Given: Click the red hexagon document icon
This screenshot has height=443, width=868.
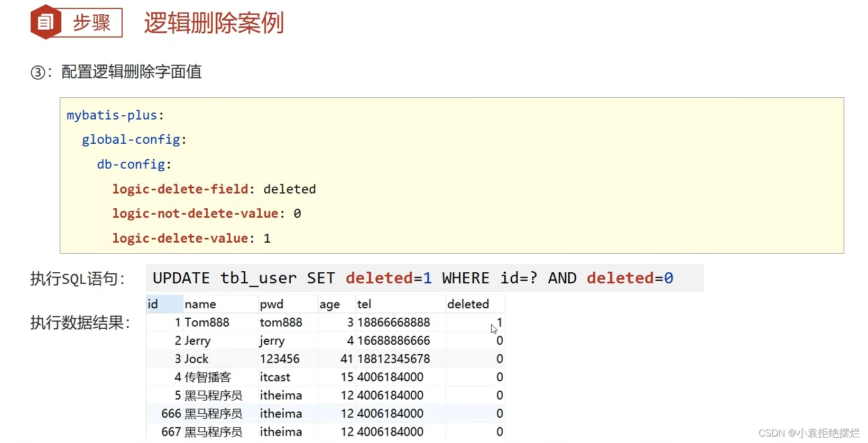Looking at the screenshot, I should (46, 22).
